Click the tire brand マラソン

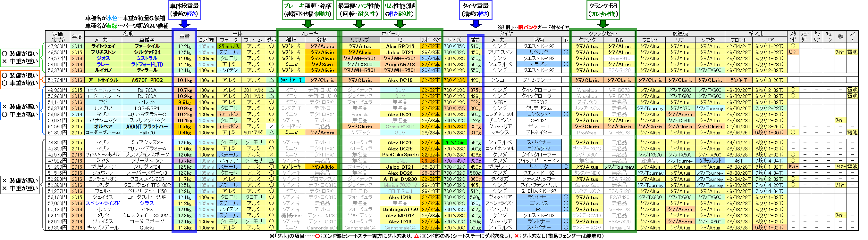[x=538, y=64]
